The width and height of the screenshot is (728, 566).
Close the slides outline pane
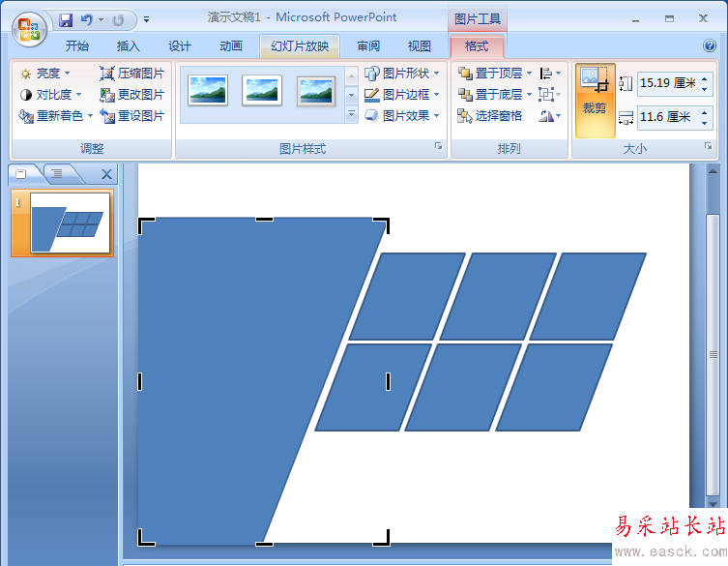pyautogui.click(x=106, y=174)
